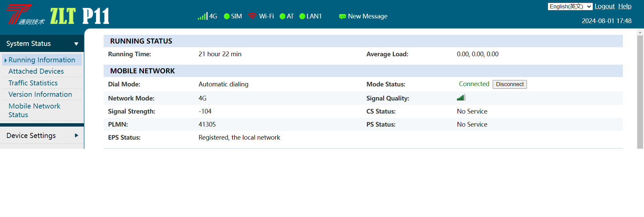Click the ZLT P11 logo
644x217 pixels.
(x=59, y=15)
